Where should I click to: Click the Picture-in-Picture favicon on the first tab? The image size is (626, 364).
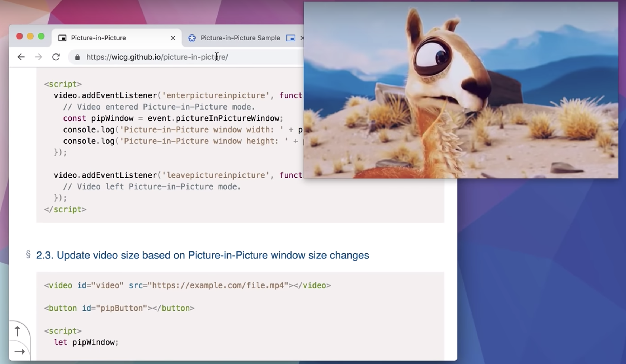pos(63,38)
